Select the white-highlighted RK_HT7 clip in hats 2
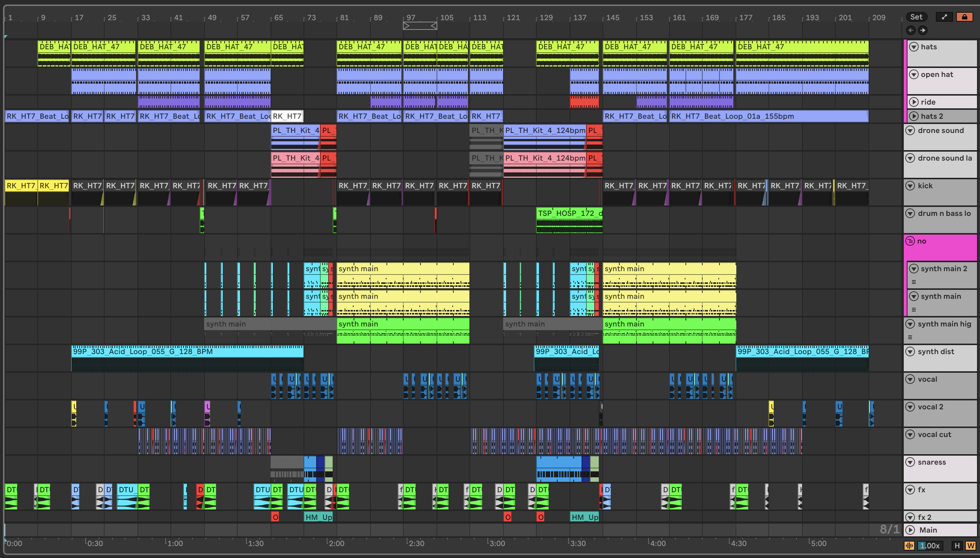Viewport: 980px width, 558px height. [287, 116]
